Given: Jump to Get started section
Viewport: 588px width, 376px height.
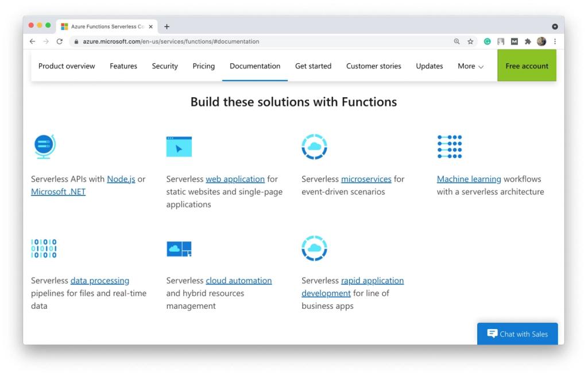Looking at the screenshot, I should (313, 66).
